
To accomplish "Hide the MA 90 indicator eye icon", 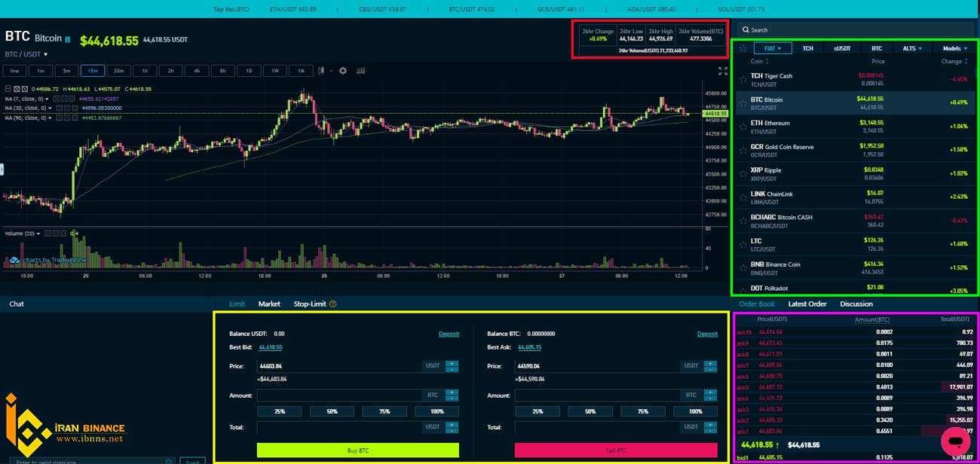I will point(60,118).
